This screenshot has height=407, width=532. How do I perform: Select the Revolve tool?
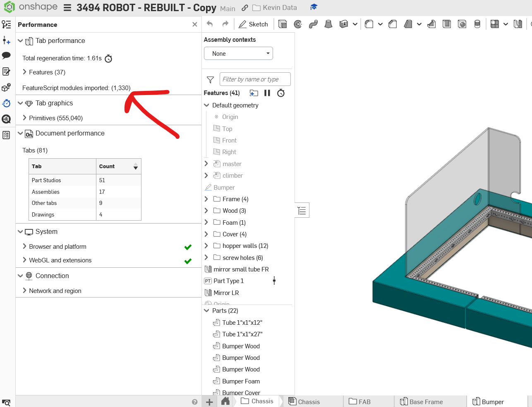(298, 24)
